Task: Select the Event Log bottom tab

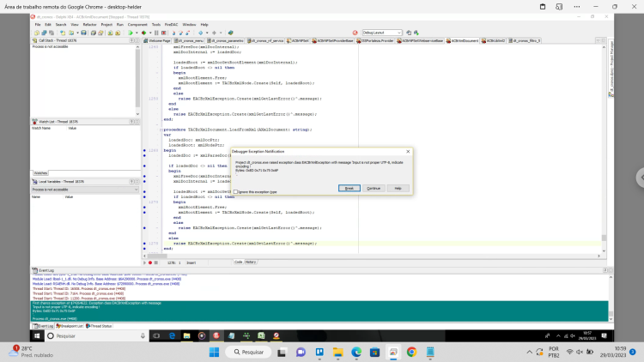Action: (x=44, y=326)
